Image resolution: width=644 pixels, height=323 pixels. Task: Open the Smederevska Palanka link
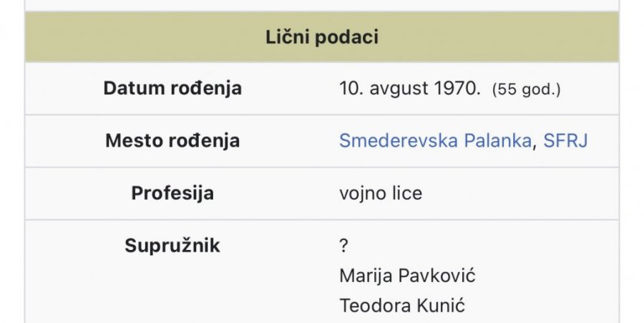[435, 140]
